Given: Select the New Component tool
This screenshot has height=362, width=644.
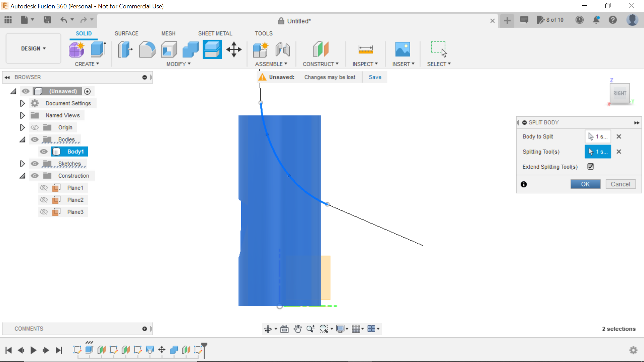Looking at the screenshot, I should click(261, 49).
